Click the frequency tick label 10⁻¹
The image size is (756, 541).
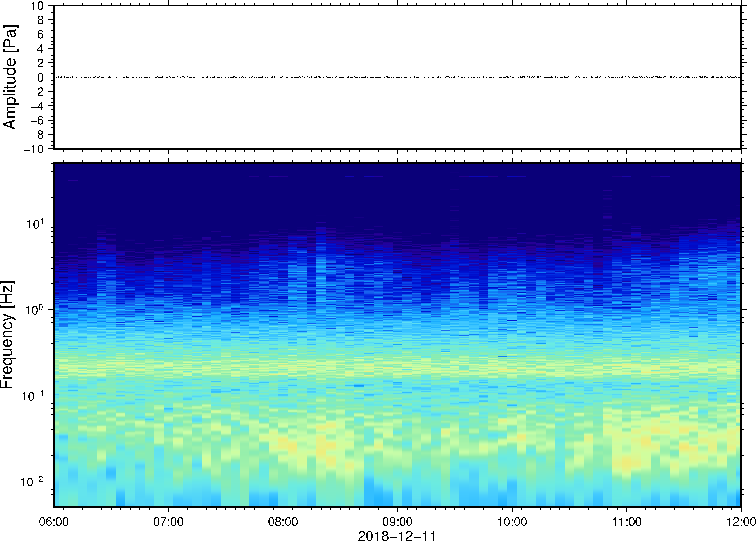[33, 395]
